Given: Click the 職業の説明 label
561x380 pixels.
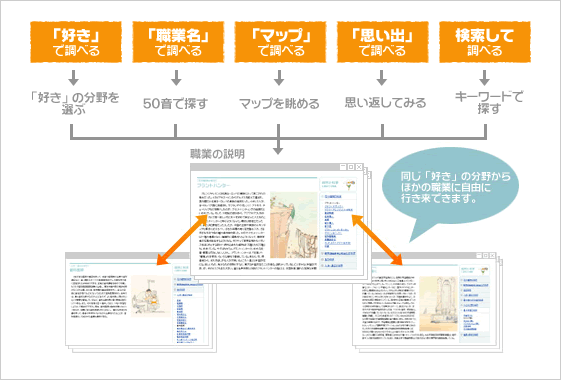Looking at the screenshot, I should pyautogui.click(x=217, y=154).
